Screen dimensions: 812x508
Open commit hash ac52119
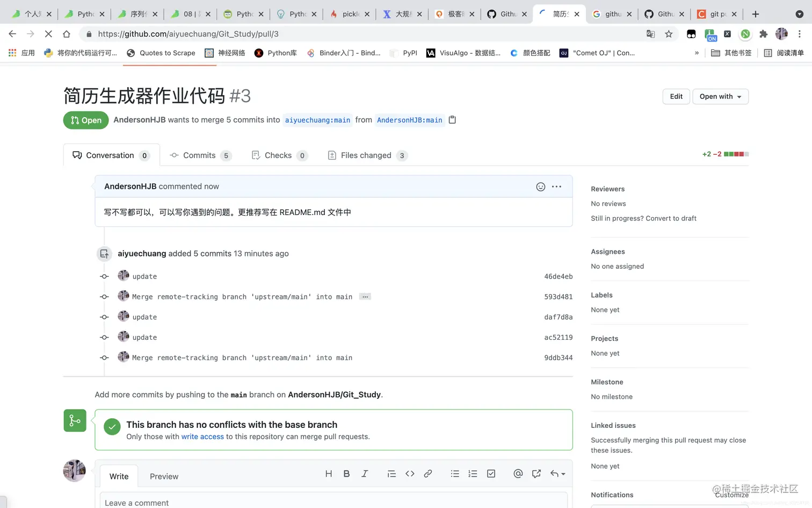tap(558, 338)
